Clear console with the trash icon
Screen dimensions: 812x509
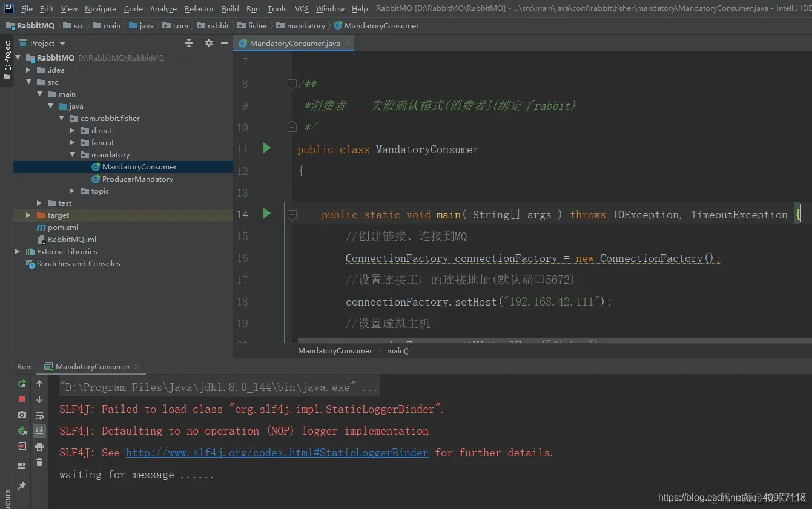(x=39, y=462)
